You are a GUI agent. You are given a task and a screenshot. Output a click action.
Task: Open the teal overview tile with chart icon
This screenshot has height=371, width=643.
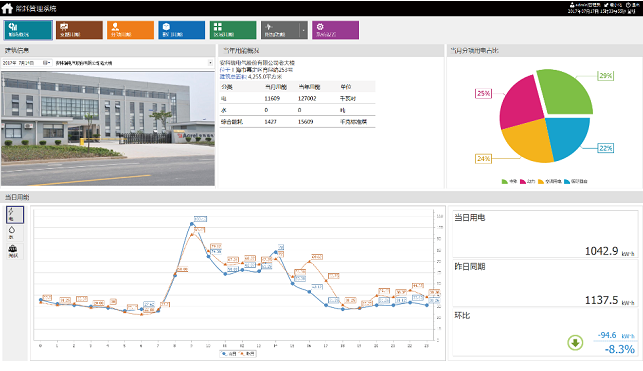(28, 30)
